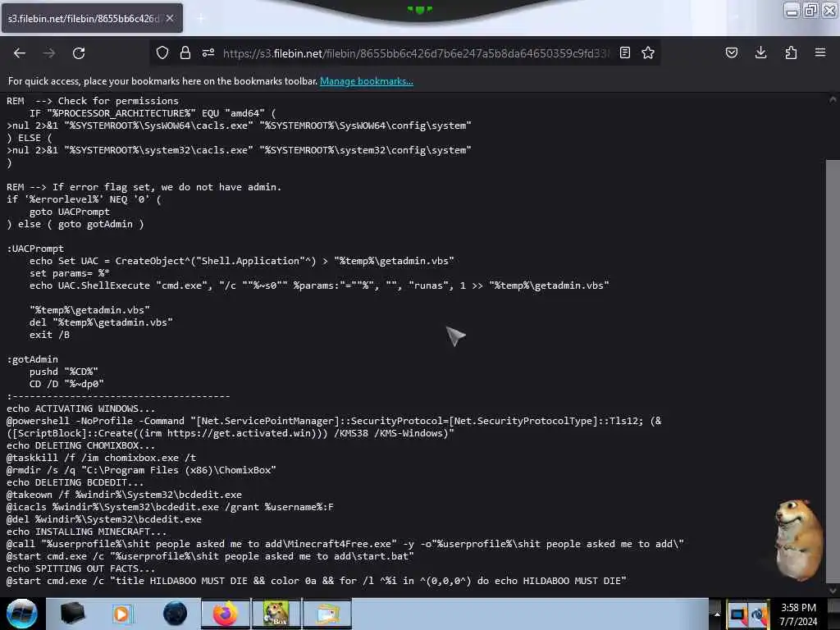Click the scrollbar down arrow
This screenshot has height=630, width=840.
[x=833, y=591]
